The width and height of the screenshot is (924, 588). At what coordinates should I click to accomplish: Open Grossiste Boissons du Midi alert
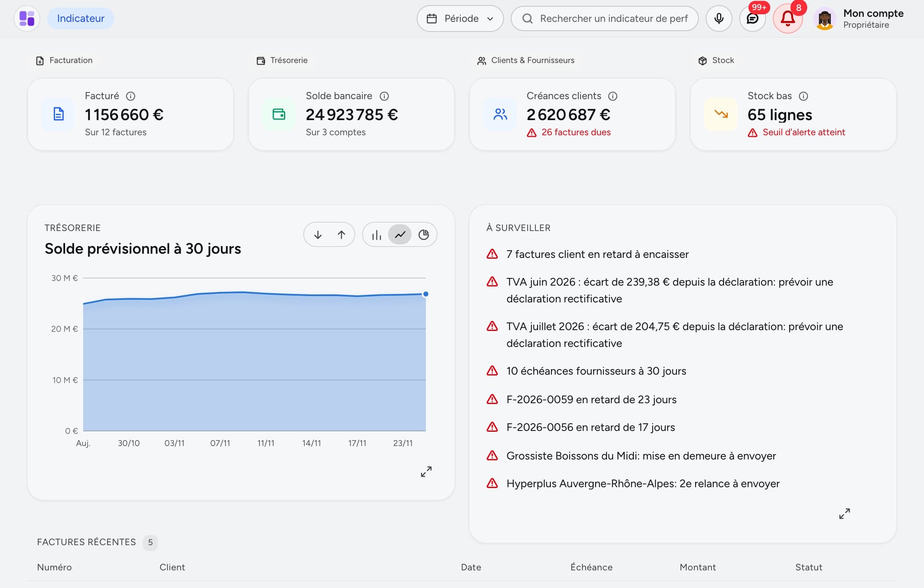click(631, 456)
